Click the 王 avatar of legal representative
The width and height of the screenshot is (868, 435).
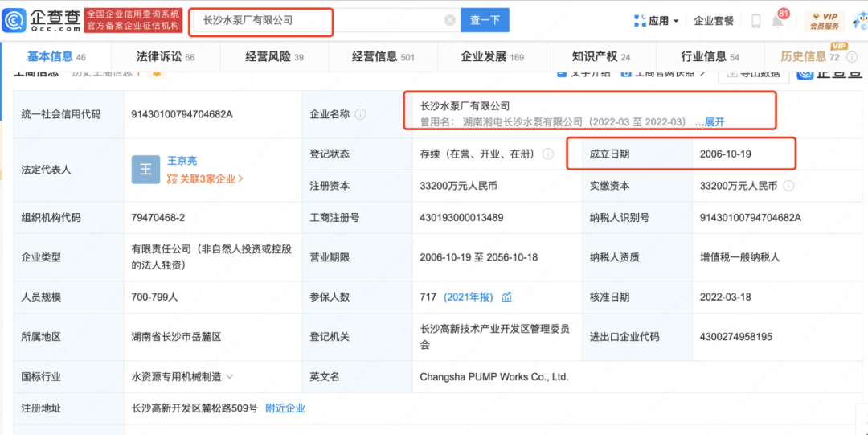145,169
